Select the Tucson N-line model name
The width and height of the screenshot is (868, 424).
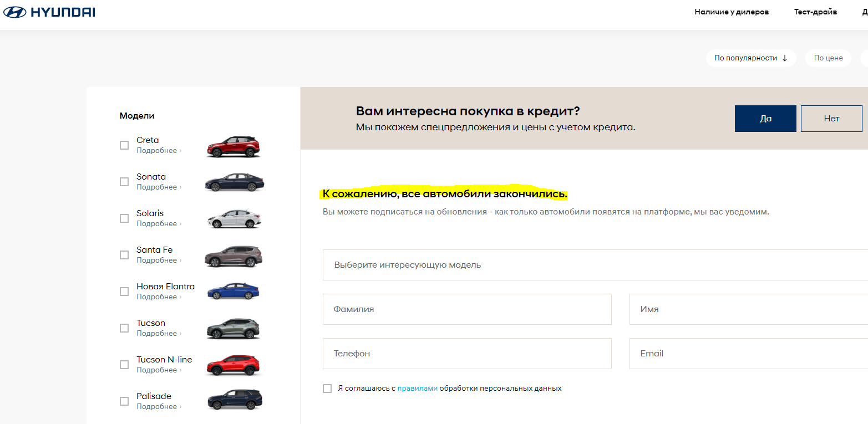(x=164, y=360)
